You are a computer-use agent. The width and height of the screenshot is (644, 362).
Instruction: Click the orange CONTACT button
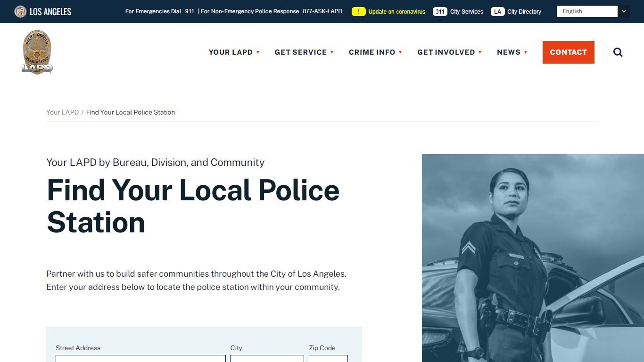[x=569, y=52]
